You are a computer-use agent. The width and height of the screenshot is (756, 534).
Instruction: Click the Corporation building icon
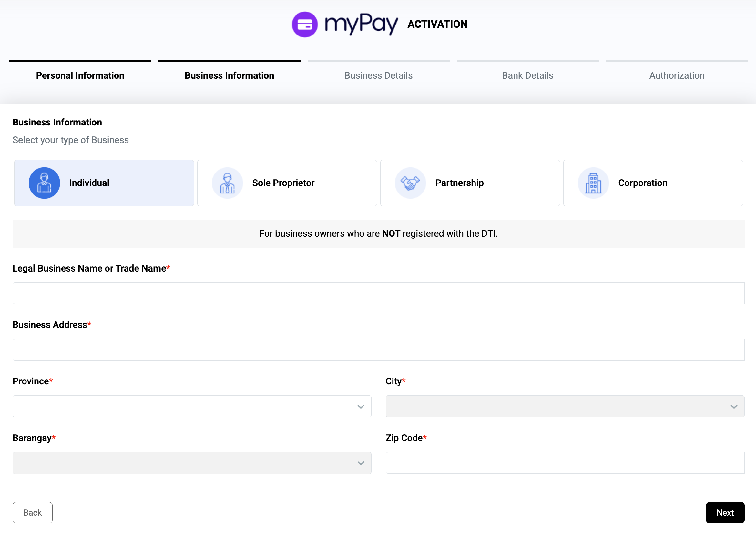click(593, 183)
